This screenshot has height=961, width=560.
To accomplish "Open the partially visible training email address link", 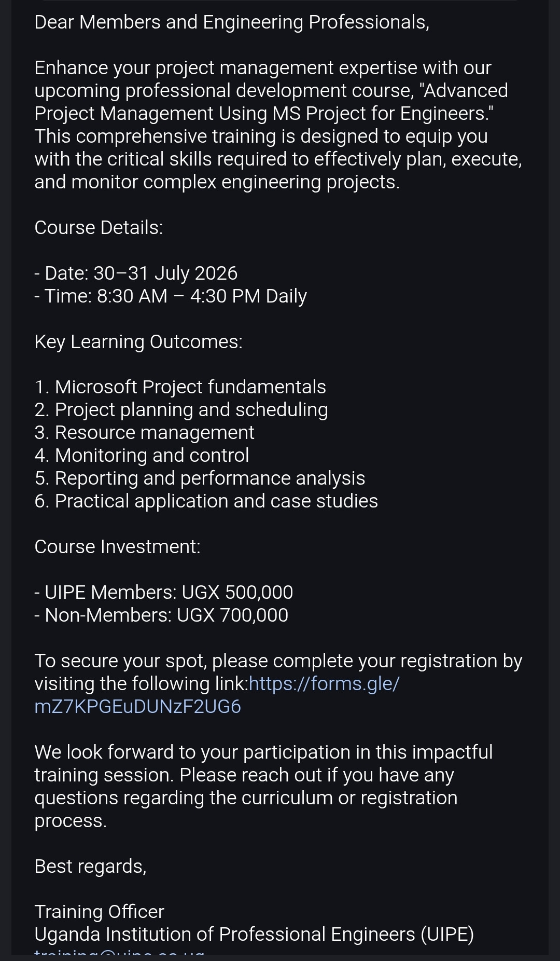I will click(x=119, y=953).
